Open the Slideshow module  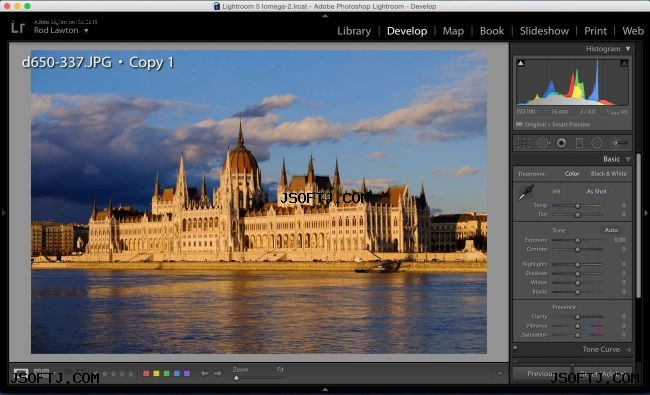(544, 31)
